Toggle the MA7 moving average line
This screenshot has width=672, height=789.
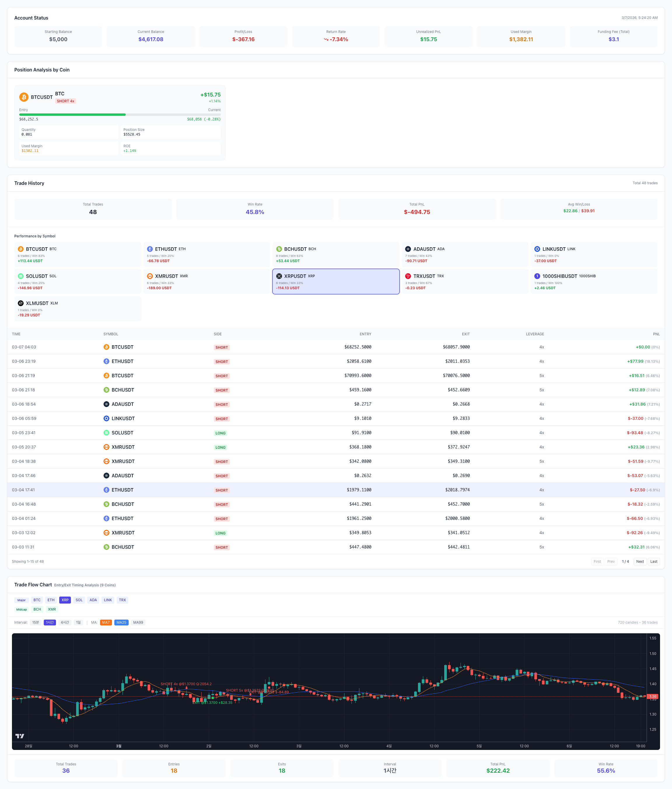pyautogui.click(x=106, y=623)
